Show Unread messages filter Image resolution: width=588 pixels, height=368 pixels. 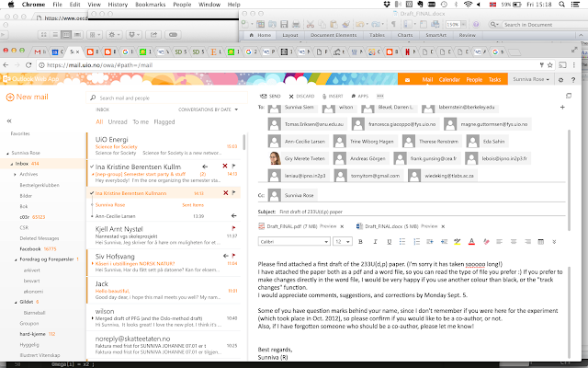click(118, 121)
